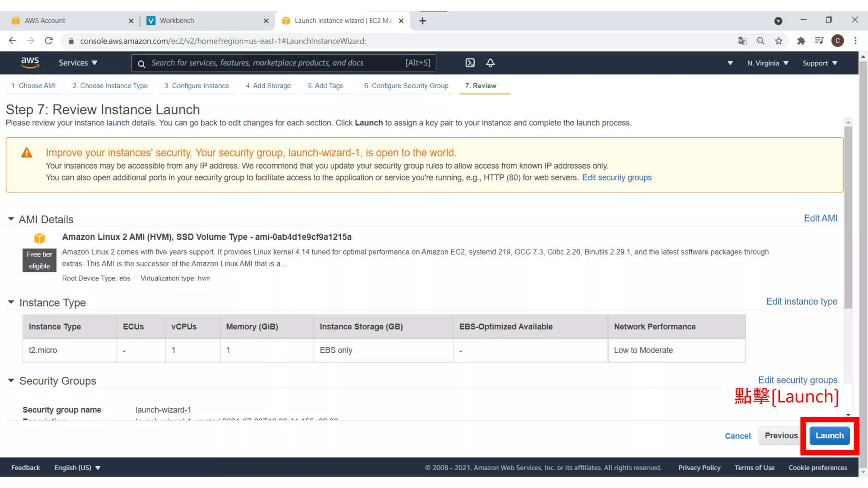This screenshot has height=488, width=868.
Task: Open N. Virginia region dropdown
Action: [x=768, y=63]
